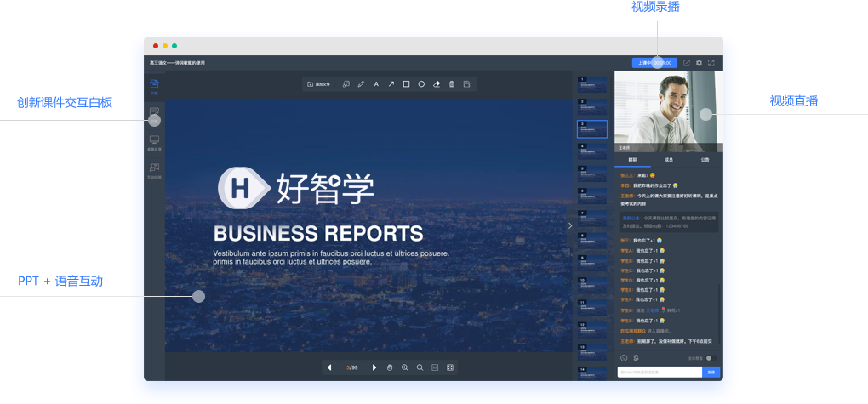868x404 pixels.
Task: Select the circle shape tool
Action: [x=421, y=84]
